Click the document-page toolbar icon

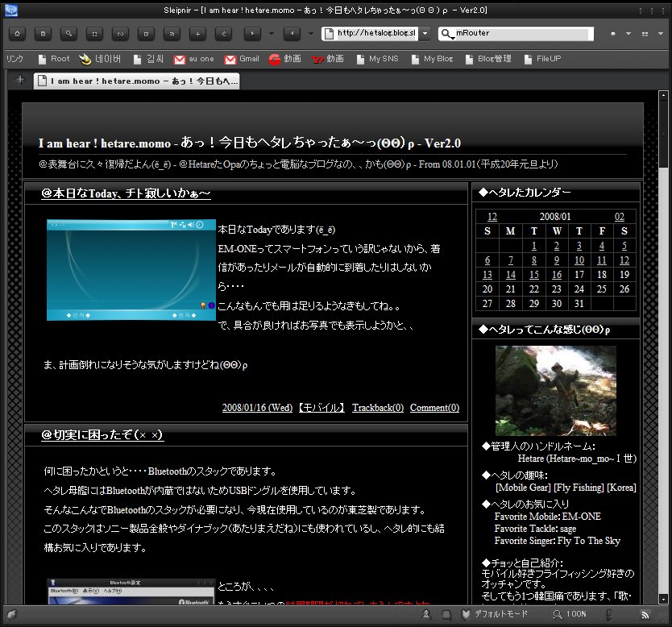43,33
